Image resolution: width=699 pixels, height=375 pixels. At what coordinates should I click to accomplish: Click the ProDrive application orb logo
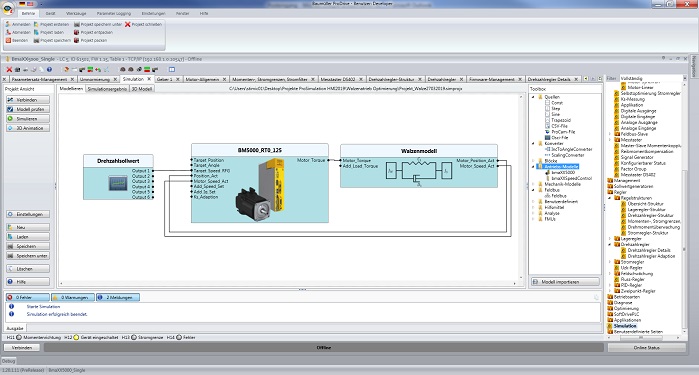pos(8,8)
